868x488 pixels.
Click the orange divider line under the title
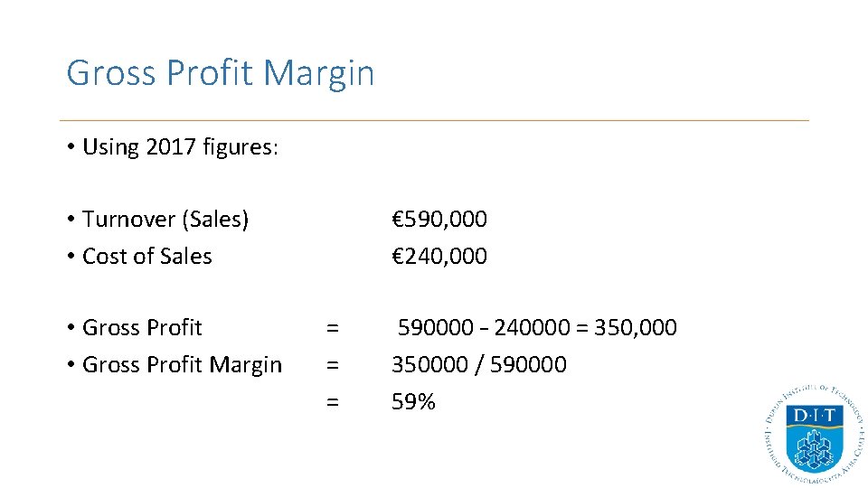coord(434,120)
